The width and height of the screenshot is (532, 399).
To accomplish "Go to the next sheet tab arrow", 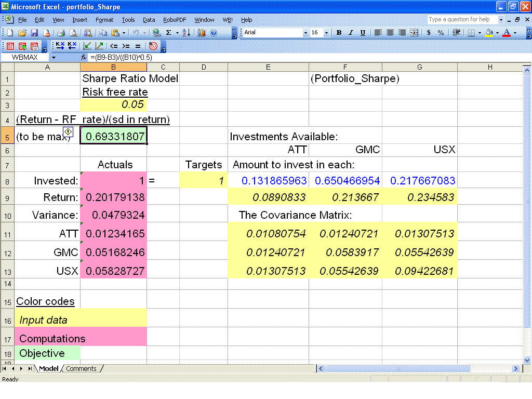I will click(x=21, y=368).
